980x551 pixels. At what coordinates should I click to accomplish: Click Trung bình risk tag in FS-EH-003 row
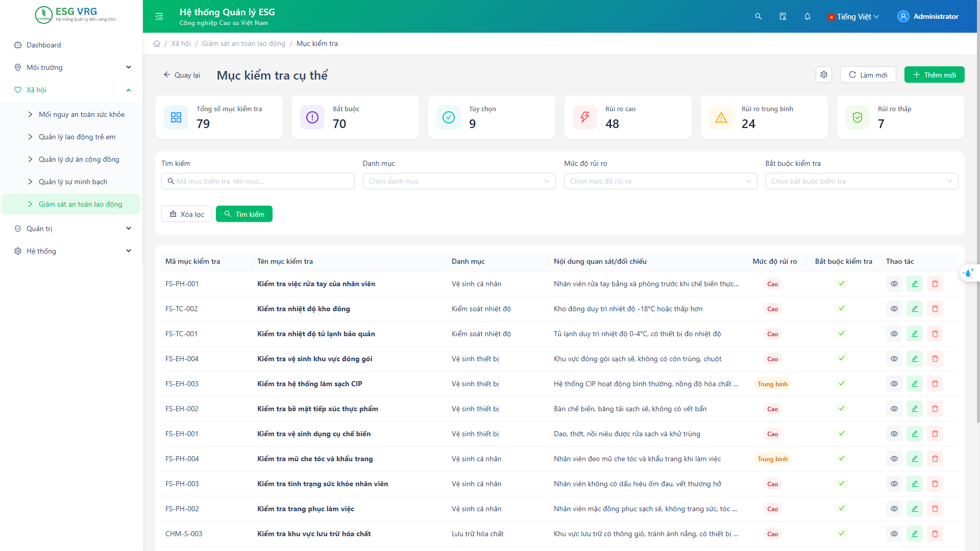tap(772, 384)
